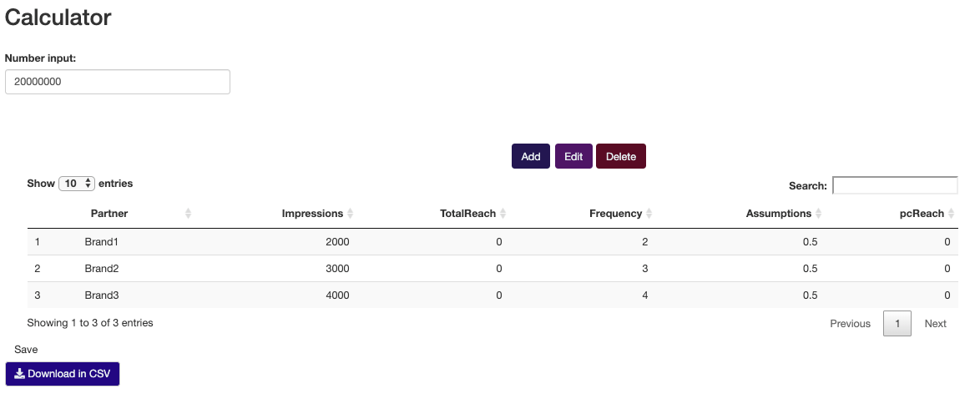Click the Add button
980x409 pixels.
point(531,156)
